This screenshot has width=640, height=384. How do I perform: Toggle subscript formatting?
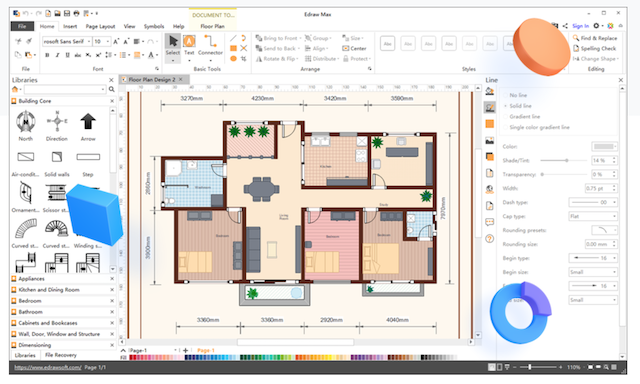tap(88, 55)
